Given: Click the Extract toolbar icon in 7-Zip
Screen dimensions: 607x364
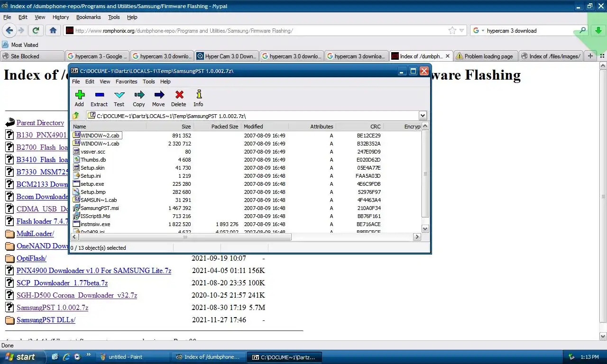Looking at the screenshot, I should pyautogui.click(x=99, y=95).
